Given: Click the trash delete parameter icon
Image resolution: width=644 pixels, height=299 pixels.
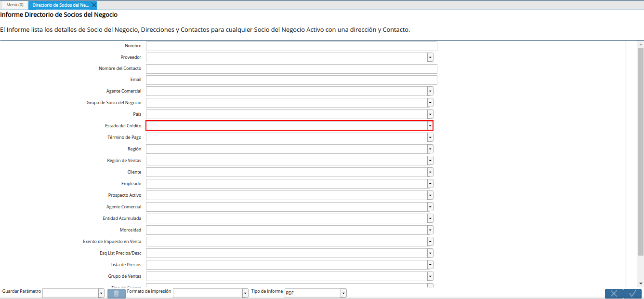Looking at the screenshot, I should click(116, 293).
